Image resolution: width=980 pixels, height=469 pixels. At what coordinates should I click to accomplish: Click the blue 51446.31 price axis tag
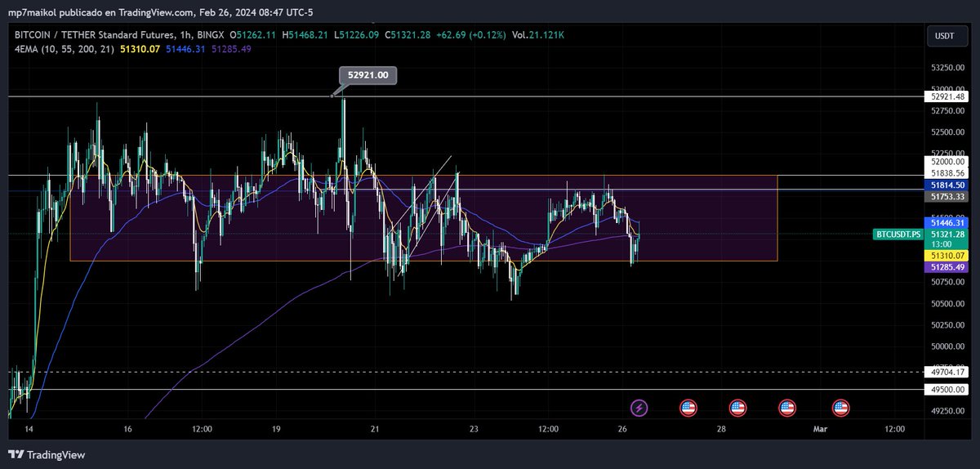pos(948,222)
